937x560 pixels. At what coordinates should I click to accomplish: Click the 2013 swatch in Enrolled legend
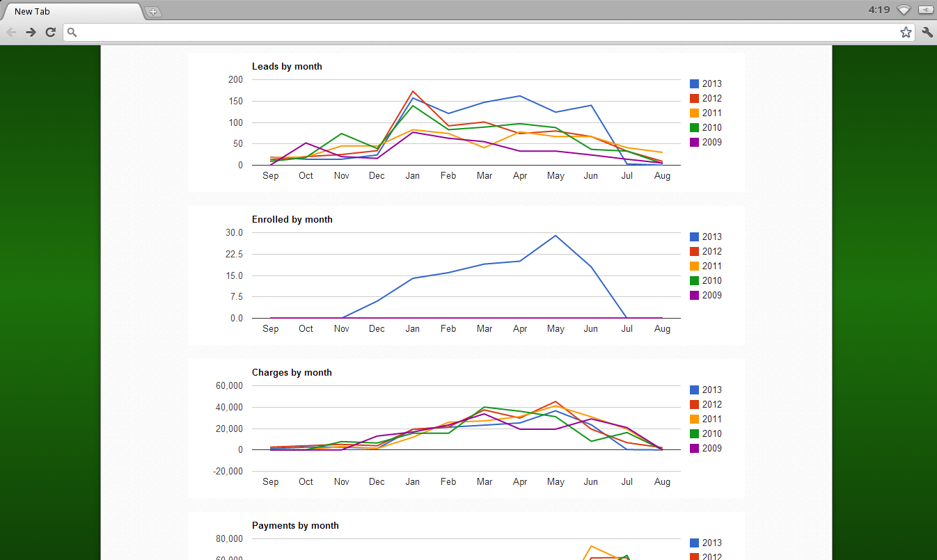click(694, 237)
